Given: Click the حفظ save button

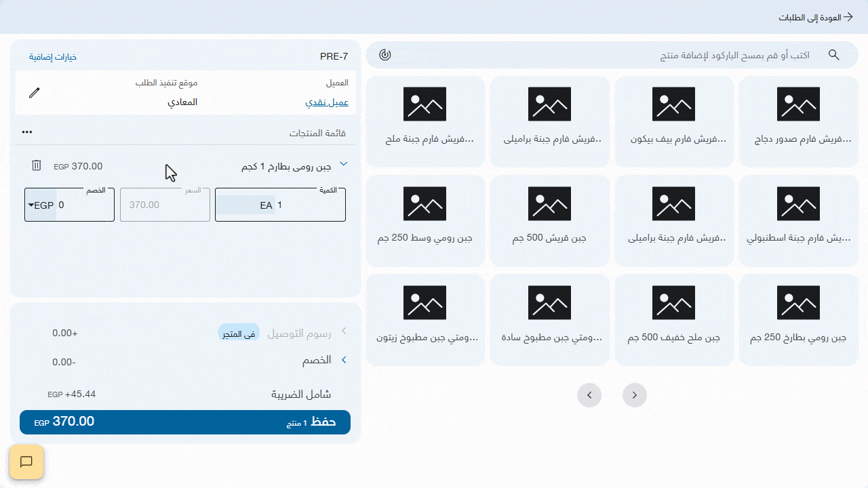Looking at the screenshot, I should [x=184, y=422].
